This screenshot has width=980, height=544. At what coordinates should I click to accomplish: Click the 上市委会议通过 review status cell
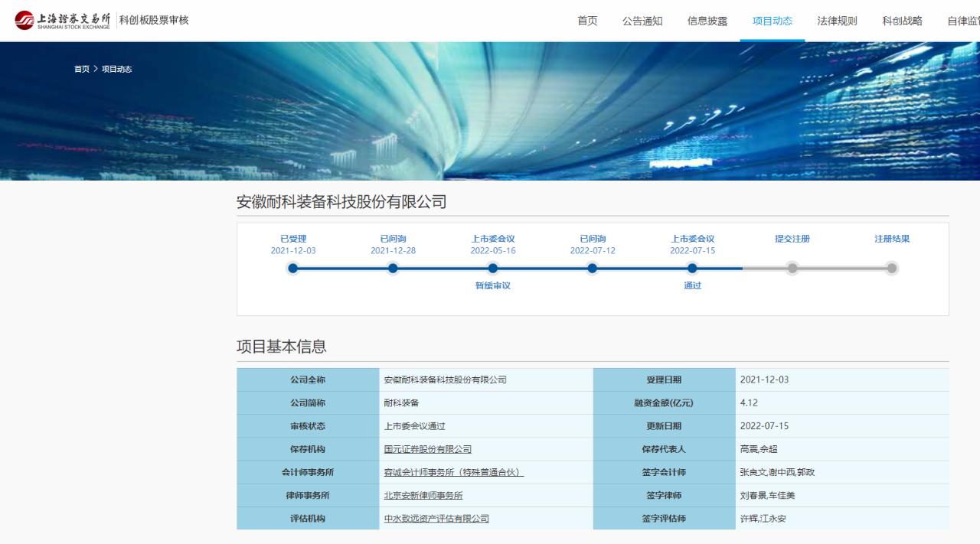[x=486, y=426]
